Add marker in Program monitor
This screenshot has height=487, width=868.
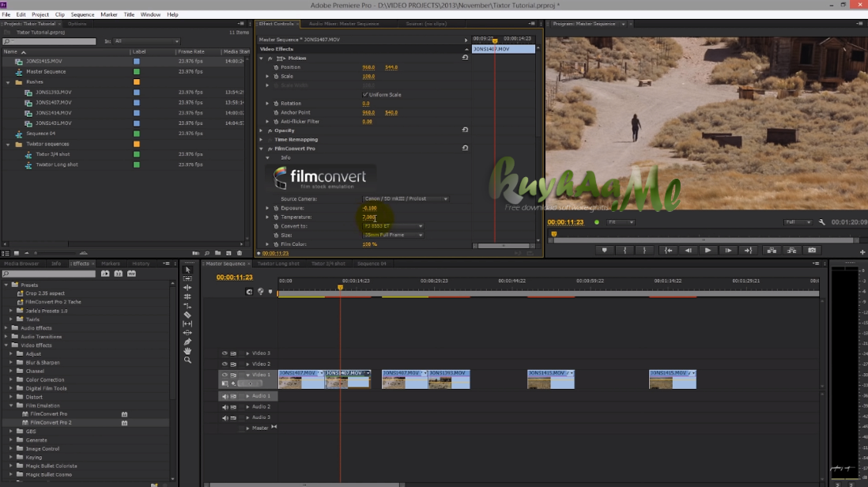coord(605,251)
